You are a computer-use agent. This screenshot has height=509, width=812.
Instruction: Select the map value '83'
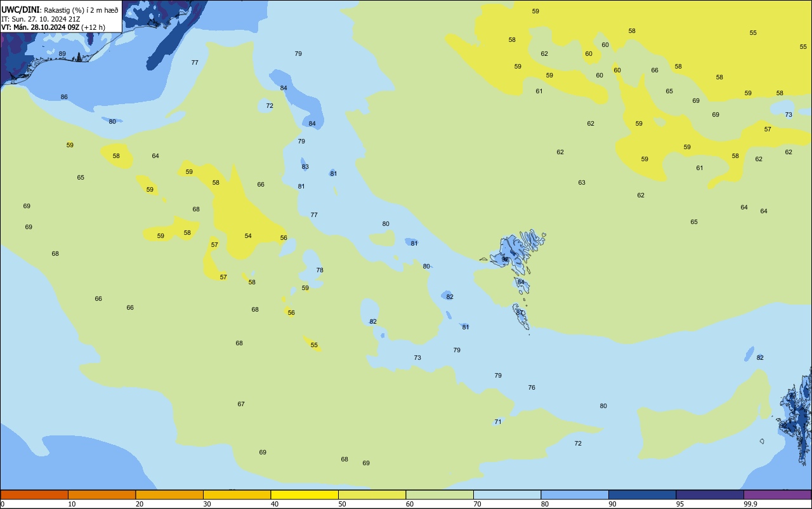click(305, 167)
